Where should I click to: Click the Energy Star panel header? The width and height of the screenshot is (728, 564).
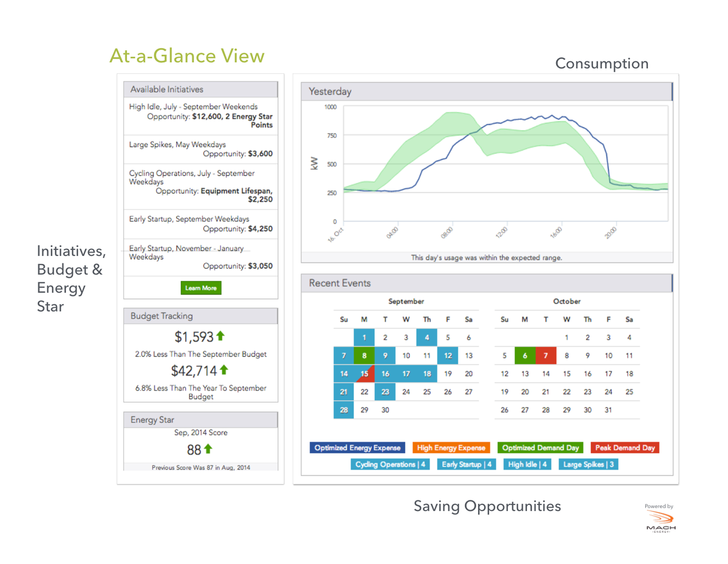click(x=201, y=420)
